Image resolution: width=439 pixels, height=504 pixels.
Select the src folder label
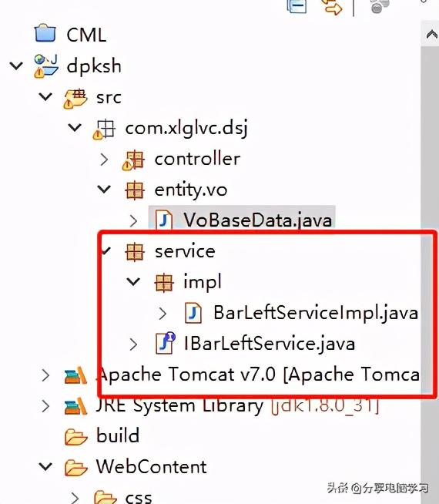[109, 97]
